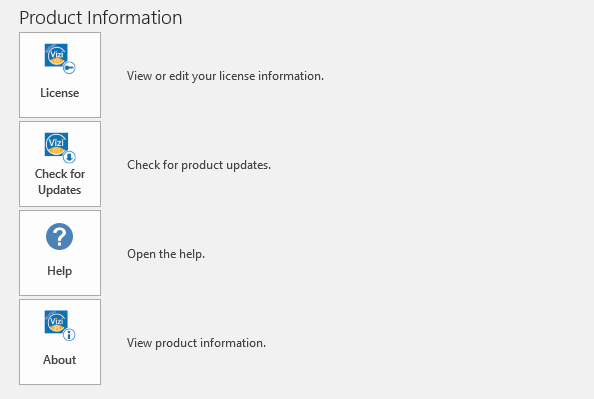Click the blue question mark Help icon
594x399 pixels.
point(59,236)
